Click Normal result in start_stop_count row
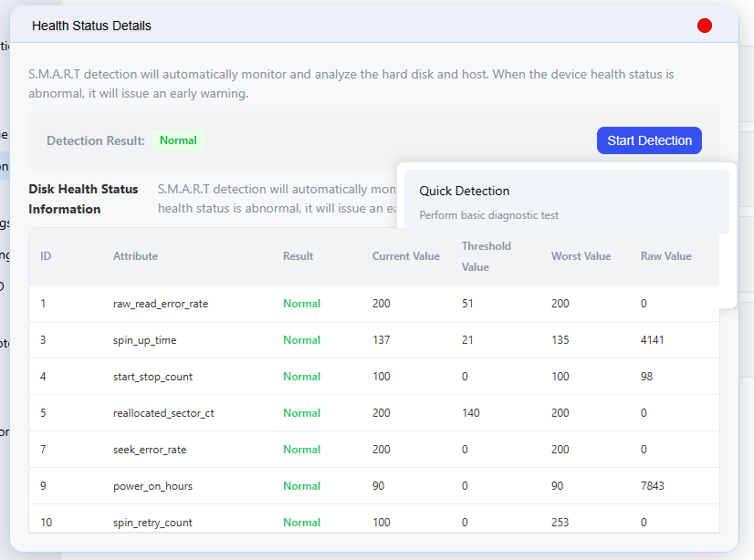This screenshot has width=754, height=560. [x=301, y=377]
